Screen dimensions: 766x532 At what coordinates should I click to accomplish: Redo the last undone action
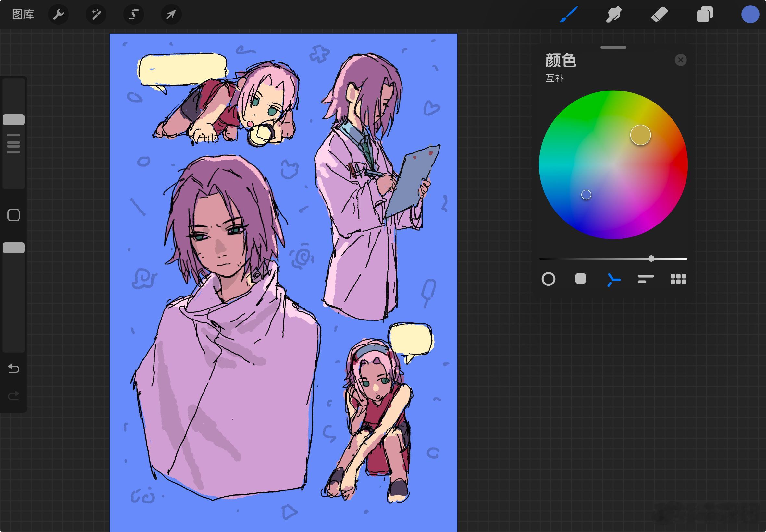pos(14,396)
